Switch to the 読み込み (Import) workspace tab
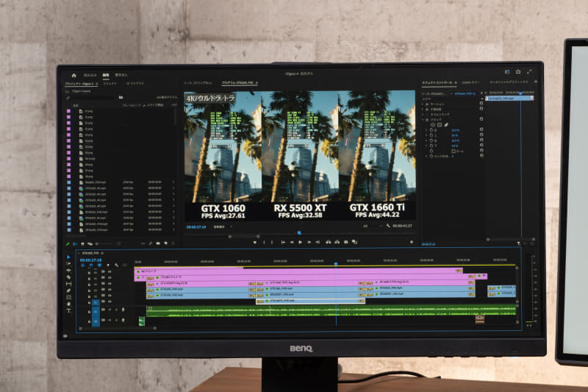The height and width of the screenshot is (392, 588). (90, 76)
